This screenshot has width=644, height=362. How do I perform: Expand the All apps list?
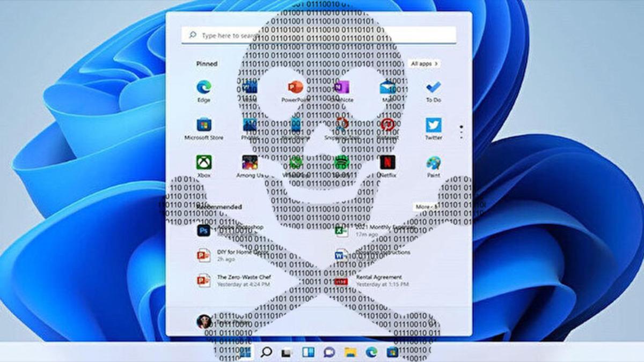pos(425,63)
